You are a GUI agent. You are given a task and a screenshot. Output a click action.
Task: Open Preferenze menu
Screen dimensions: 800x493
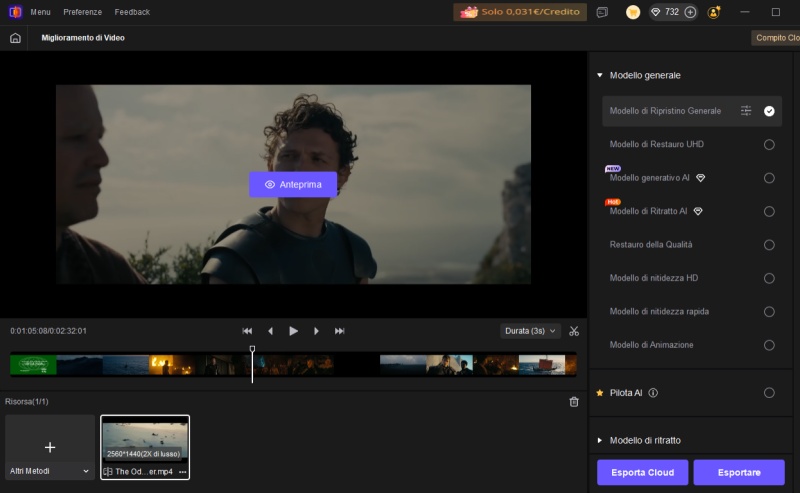[83, 12]
